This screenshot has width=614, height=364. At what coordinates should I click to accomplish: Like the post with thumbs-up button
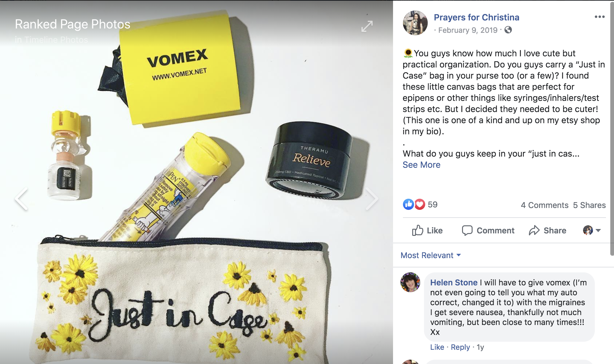(427, 231)
